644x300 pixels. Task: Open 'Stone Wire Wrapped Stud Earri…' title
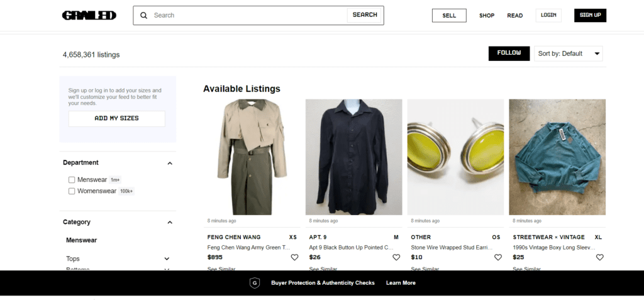[452, 247]
